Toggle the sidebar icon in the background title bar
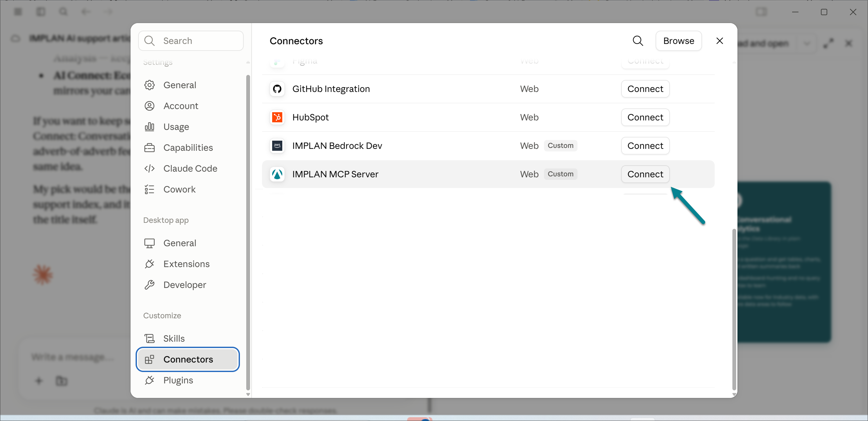The width and height of the screenshot is (868, 421). [x=40, y=12]
